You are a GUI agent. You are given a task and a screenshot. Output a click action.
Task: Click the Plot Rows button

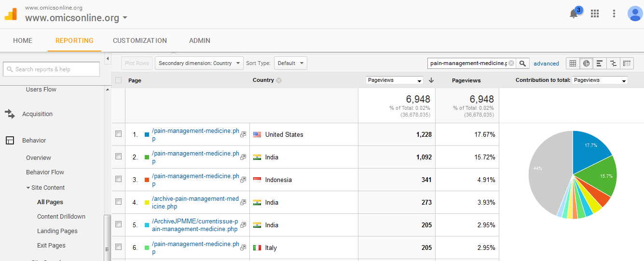(137, 63)
